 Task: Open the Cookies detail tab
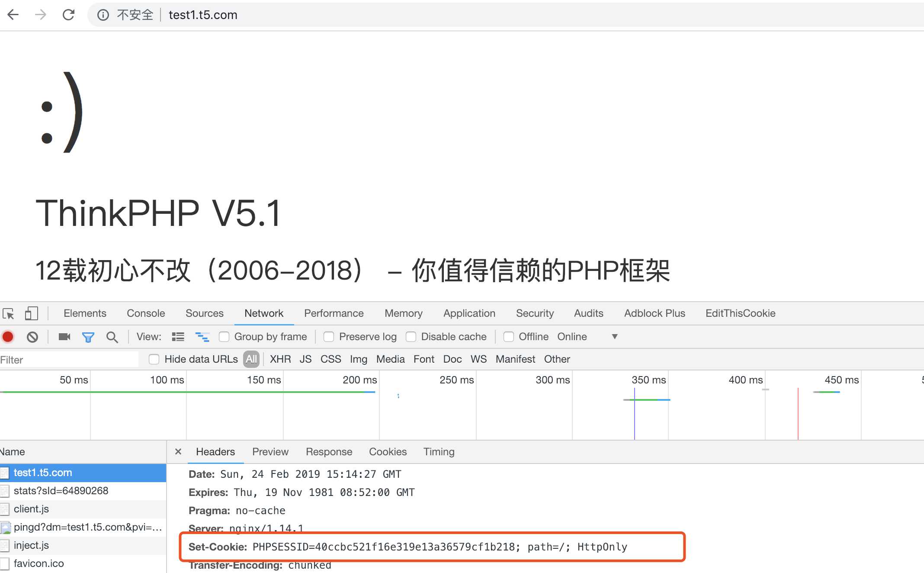[388, 452]
